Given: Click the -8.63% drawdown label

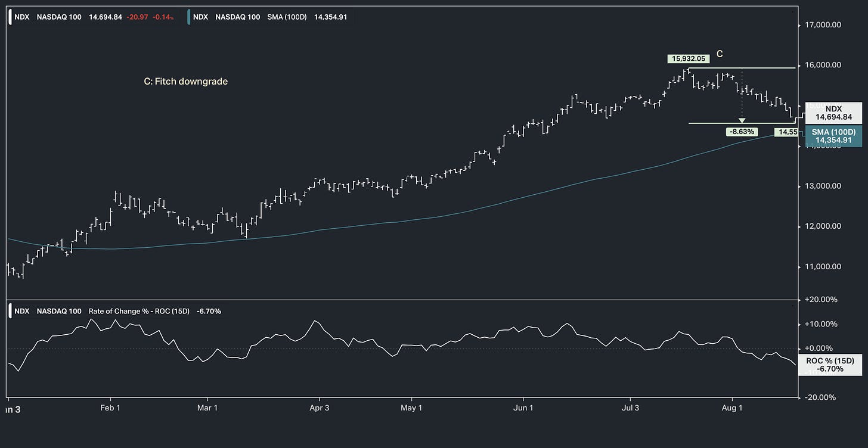Looking at the screenshot, I should pos(742,131).
